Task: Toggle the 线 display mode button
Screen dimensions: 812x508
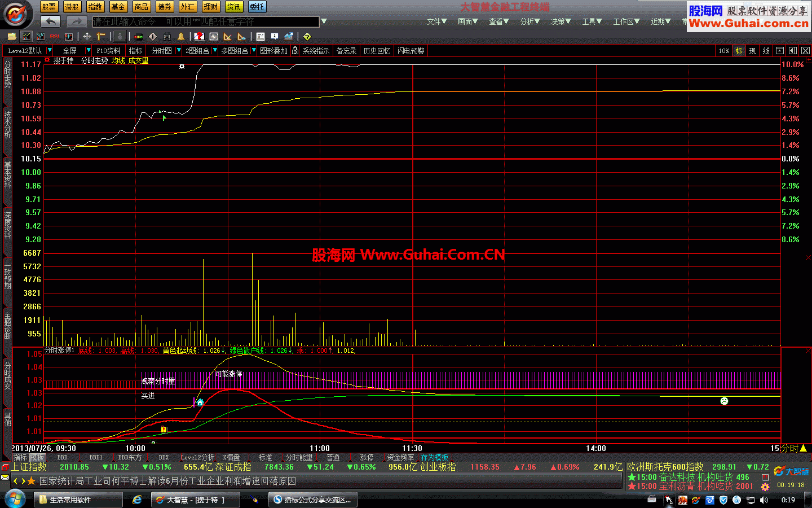Action: [x=766, y=50]
